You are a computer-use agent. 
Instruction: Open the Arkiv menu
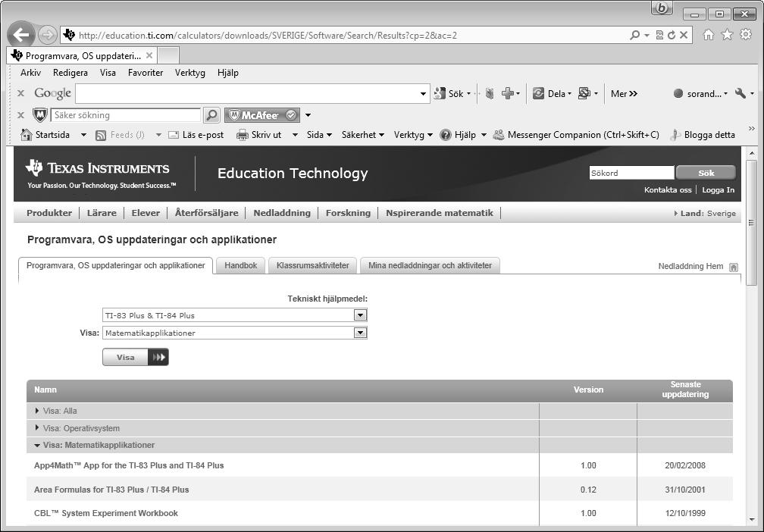tap(30, 73)
